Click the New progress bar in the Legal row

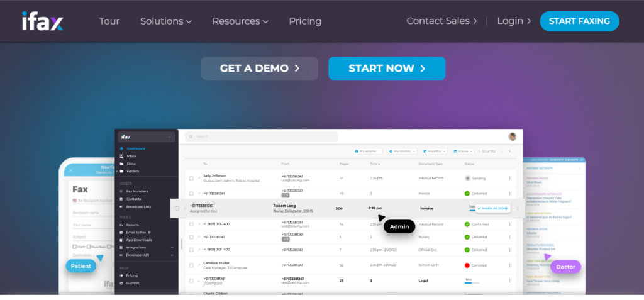[472, 283]
